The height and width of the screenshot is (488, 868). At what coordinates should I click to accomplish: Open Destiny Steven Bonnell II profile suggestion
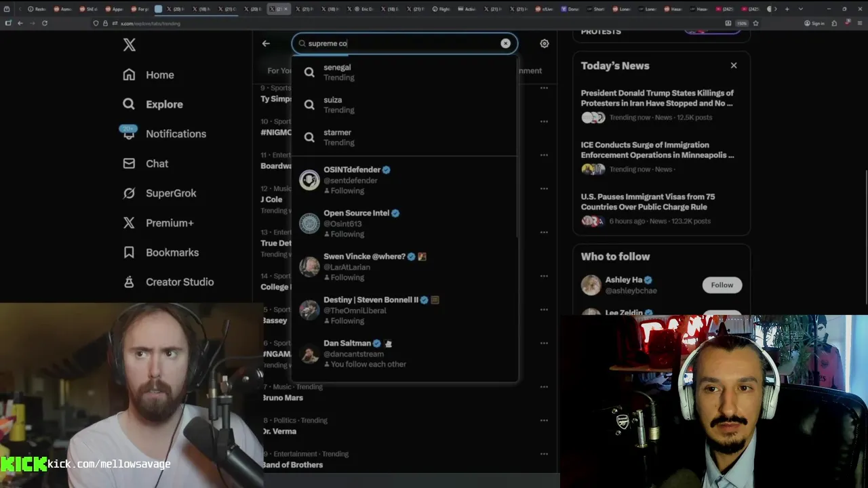404,310
